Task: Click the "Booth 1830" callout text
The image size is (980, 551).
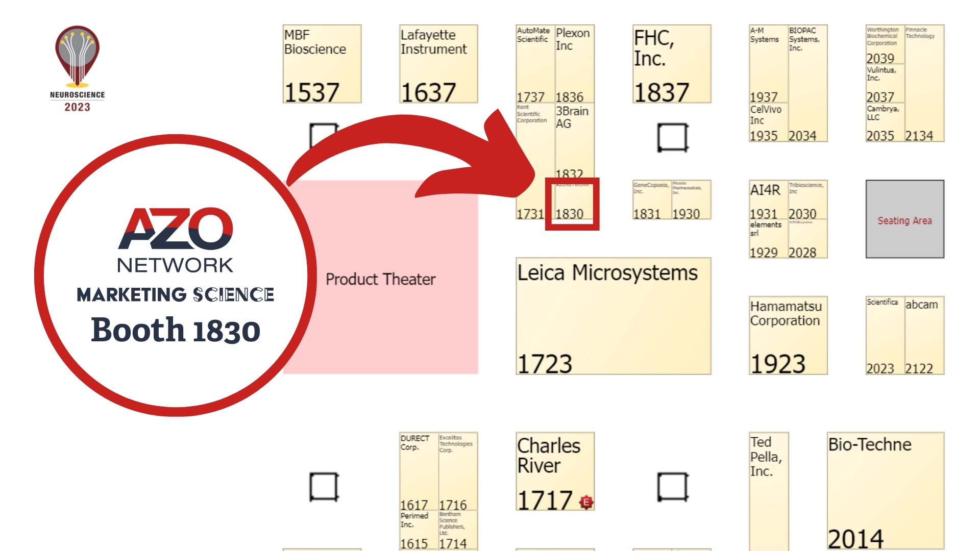Action: point(176,330)
